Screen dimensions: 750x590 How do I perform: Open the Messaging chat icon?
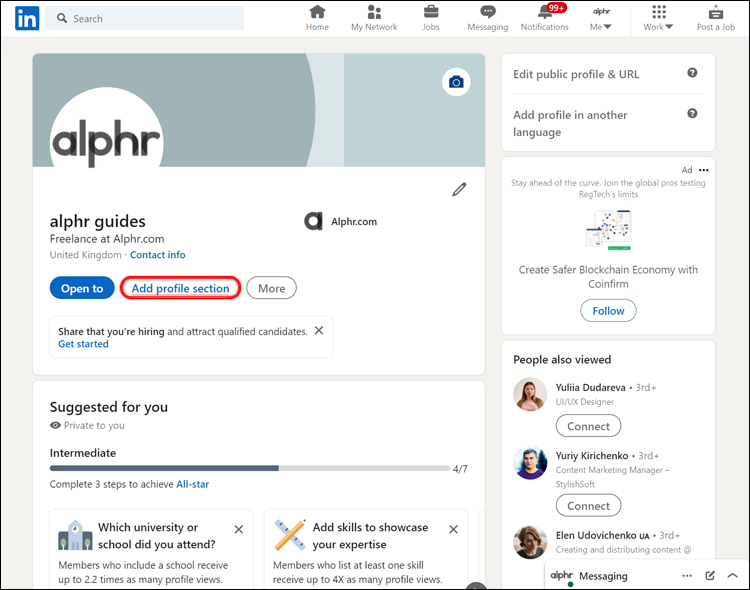tap(487, 11)
